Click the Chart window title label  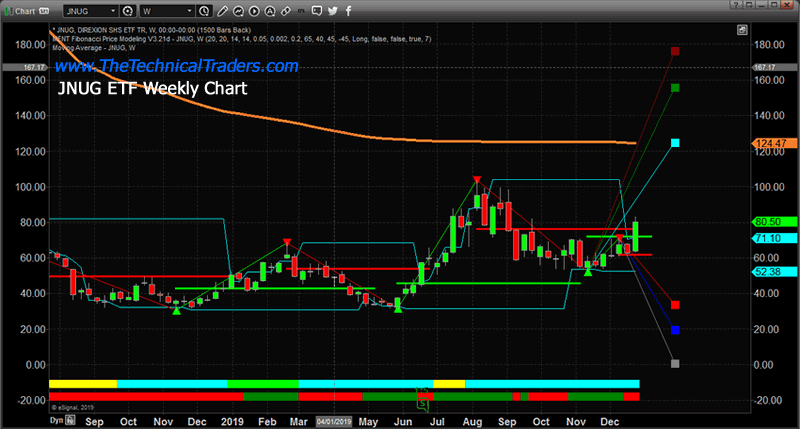[x=25, y=11]
